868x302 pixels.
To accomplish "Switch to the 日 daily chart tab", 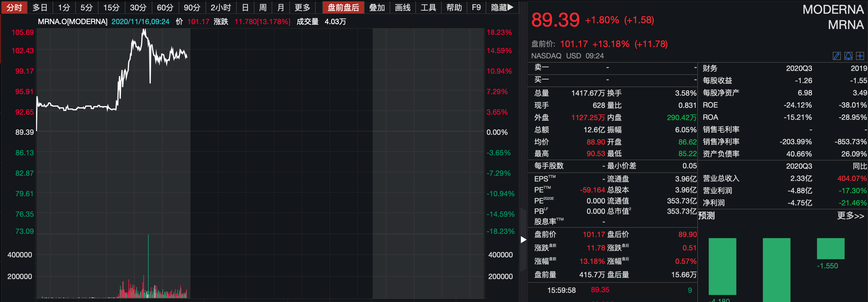I will pyautogui.click(x=245, y=7).
